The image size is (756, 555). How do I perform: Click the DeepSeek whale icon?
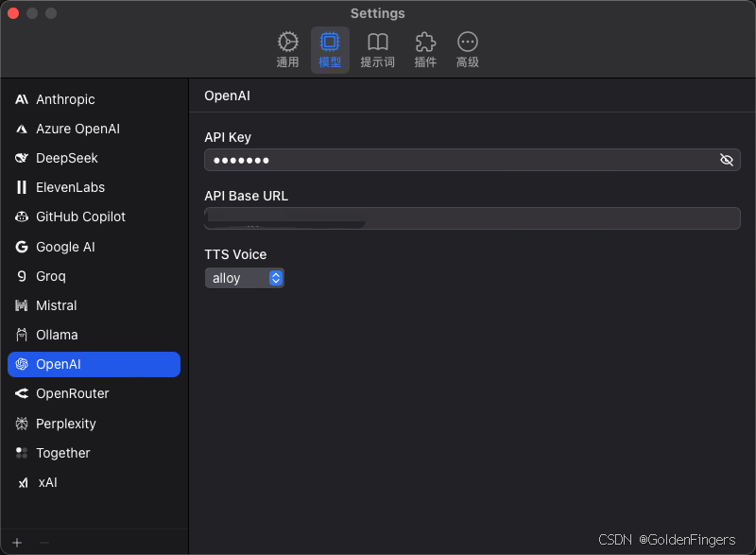[22, 158]
